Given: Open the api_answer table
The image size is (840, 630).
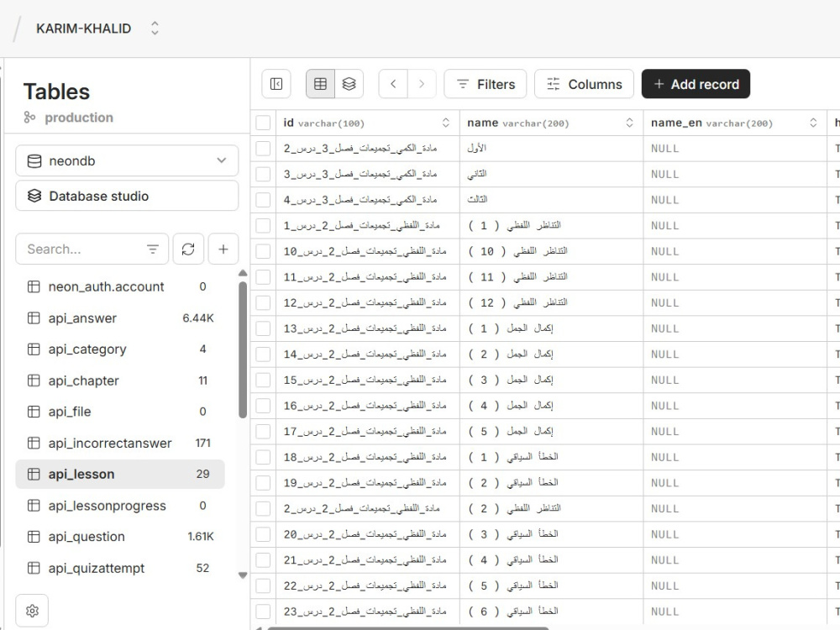Looking at the screenshot, I should coord(120,318).
